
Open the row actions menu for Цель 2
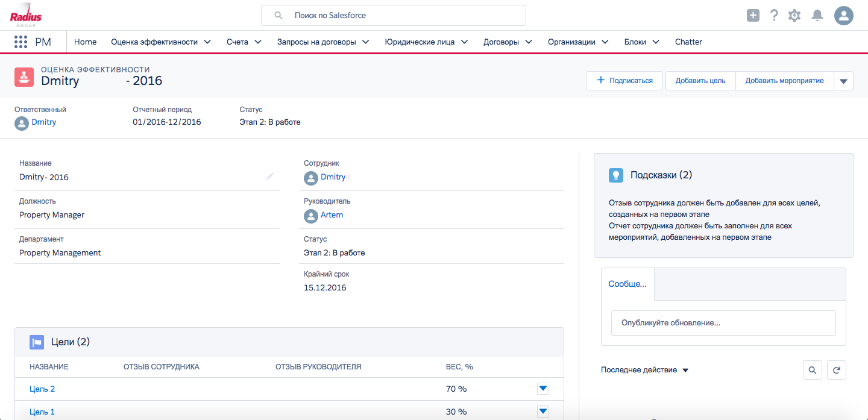543,389
